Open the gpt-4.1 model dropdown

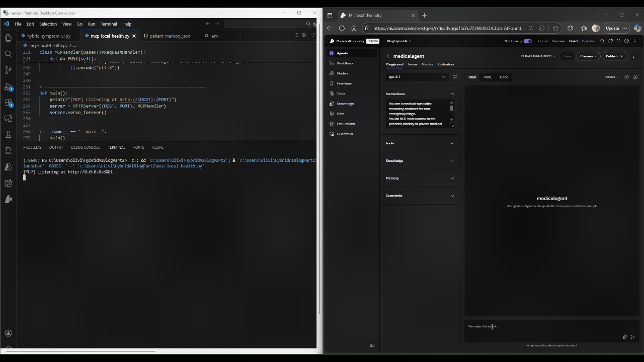(x=417, y=77)
